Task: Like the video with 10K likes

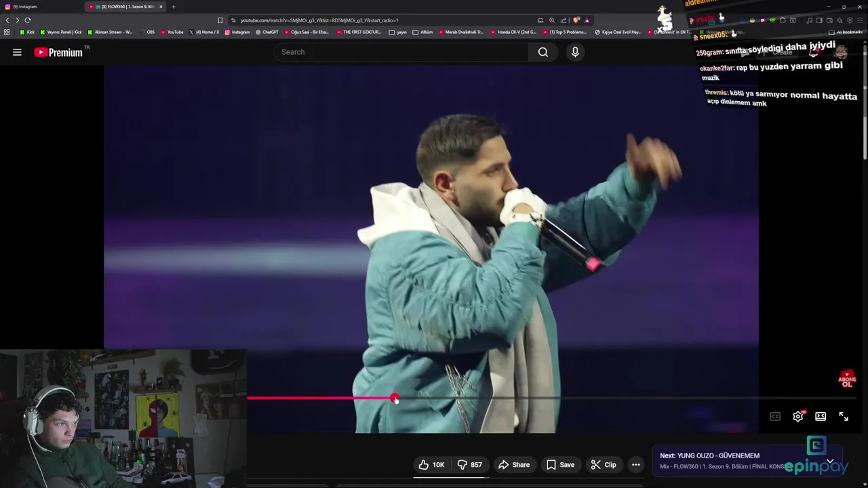Action: (x=431, y=464)
